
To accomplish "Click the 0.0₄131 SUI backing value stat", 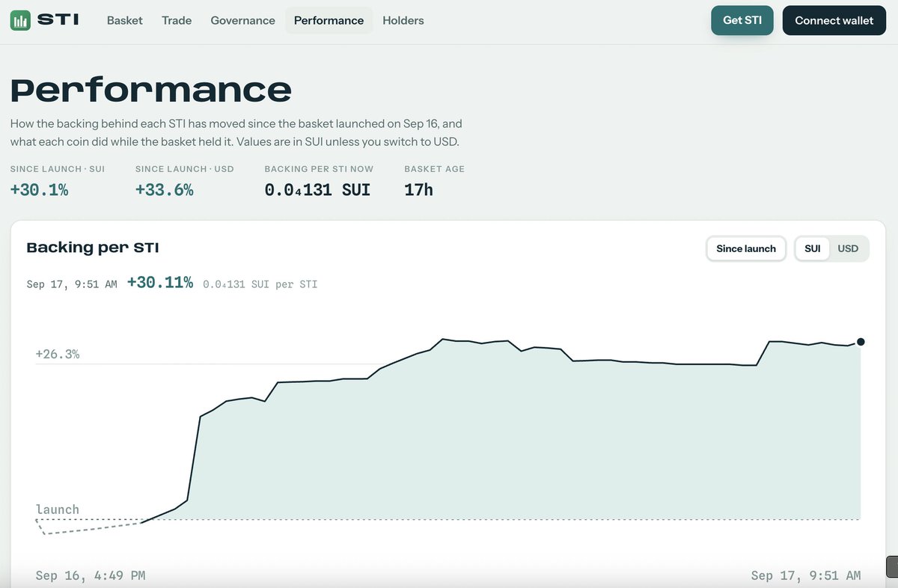I will coord(317,190).
